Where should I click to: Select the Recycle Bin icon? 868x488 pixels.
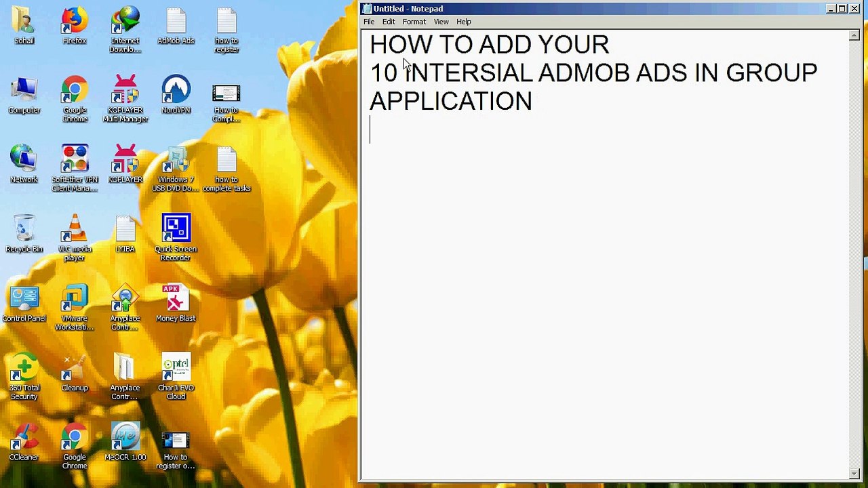[x=24, y=235]
